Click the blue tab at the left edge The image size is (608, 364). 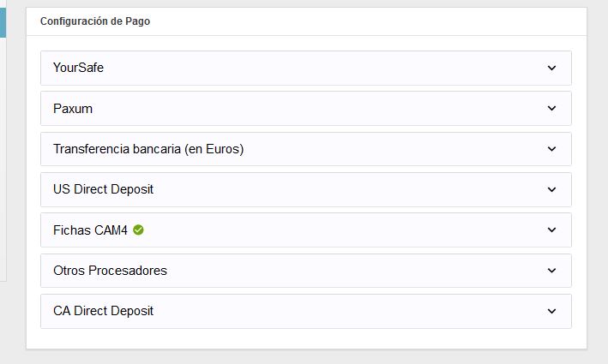(x=3, y=19)
